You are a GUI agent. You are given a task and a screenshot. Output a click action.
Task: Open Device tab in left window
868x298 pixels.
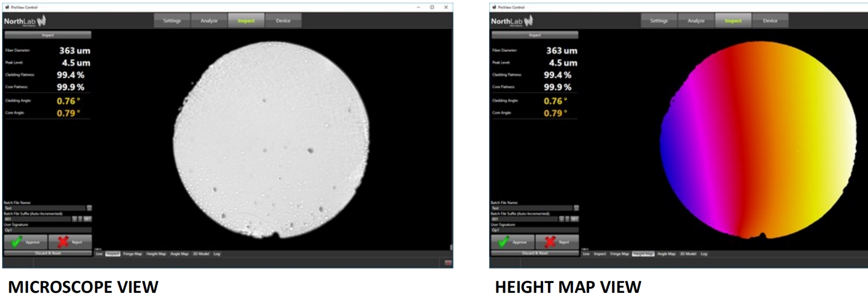283,21
